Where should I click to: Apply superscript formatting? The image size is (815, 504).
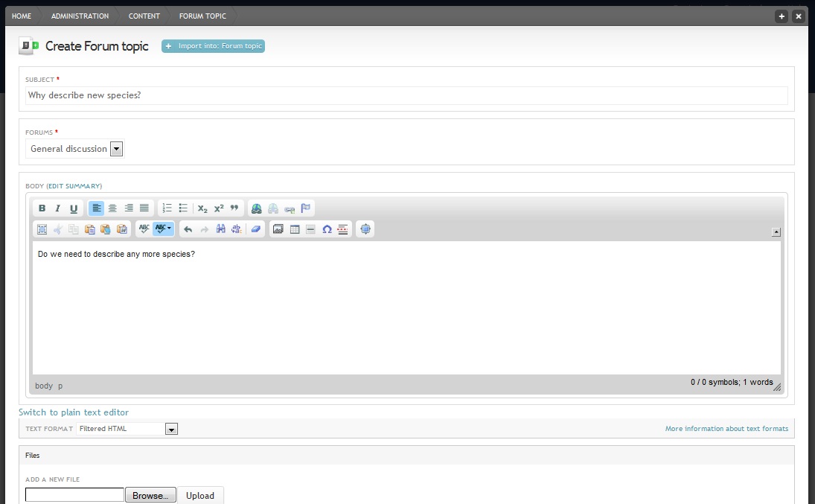[x=219, y=208]
